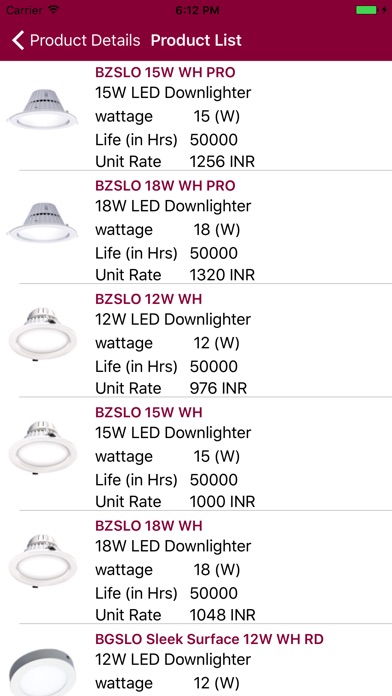
Task: Tap the BZSLO 18W WH lamp image
Action: tap(43, 561)
